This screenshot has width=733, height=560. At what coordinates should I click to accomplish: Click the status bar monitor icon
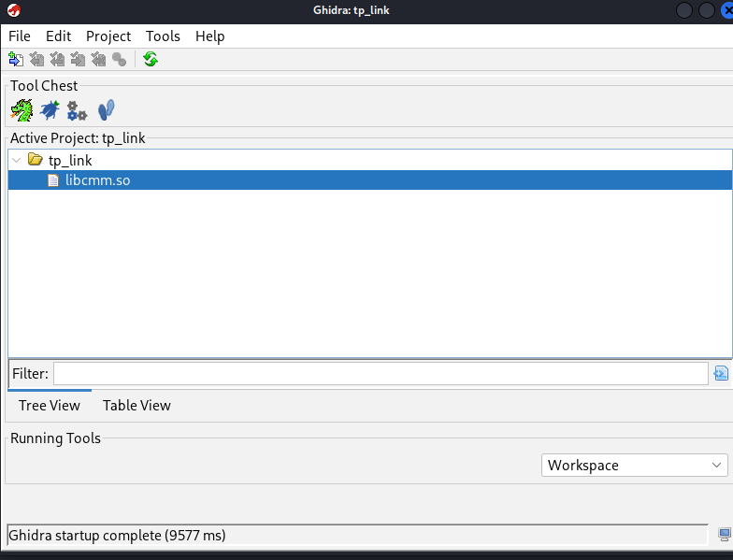[x=724, y=535]
